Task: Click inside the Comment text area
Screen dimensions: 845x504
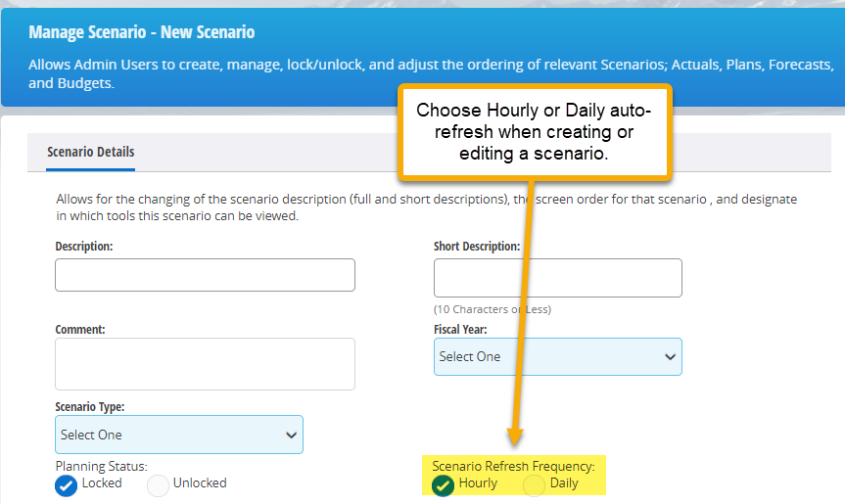Action: coord(205,364)
